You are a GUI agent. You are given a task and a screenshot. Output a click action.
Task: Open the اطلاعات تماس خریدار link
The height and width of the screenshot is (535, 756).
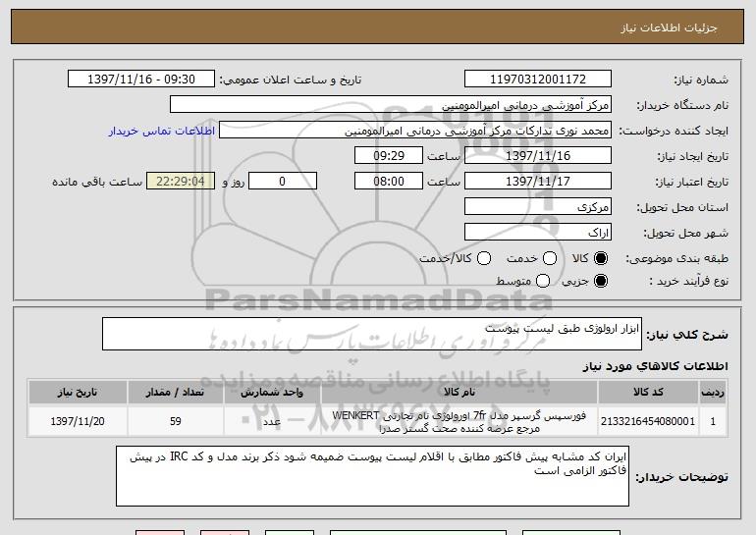162,131
